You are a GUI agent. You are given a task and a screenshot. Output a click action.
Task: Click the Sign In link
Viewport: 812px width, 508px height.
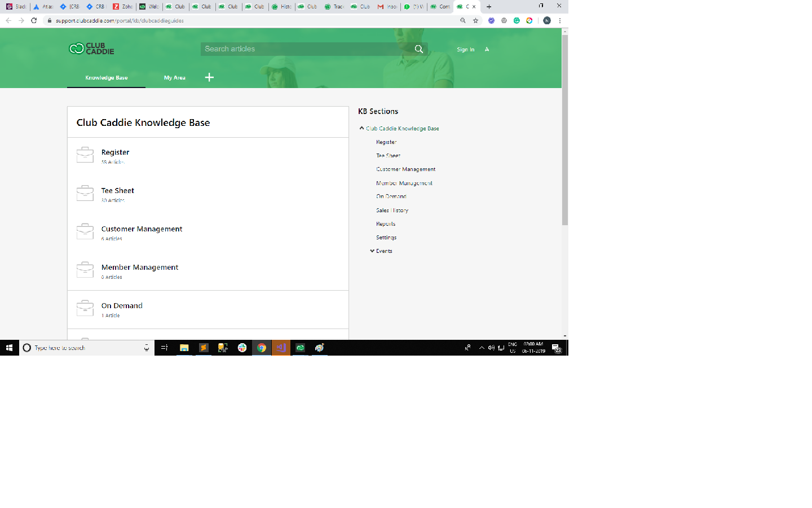(x=465, y=49)
